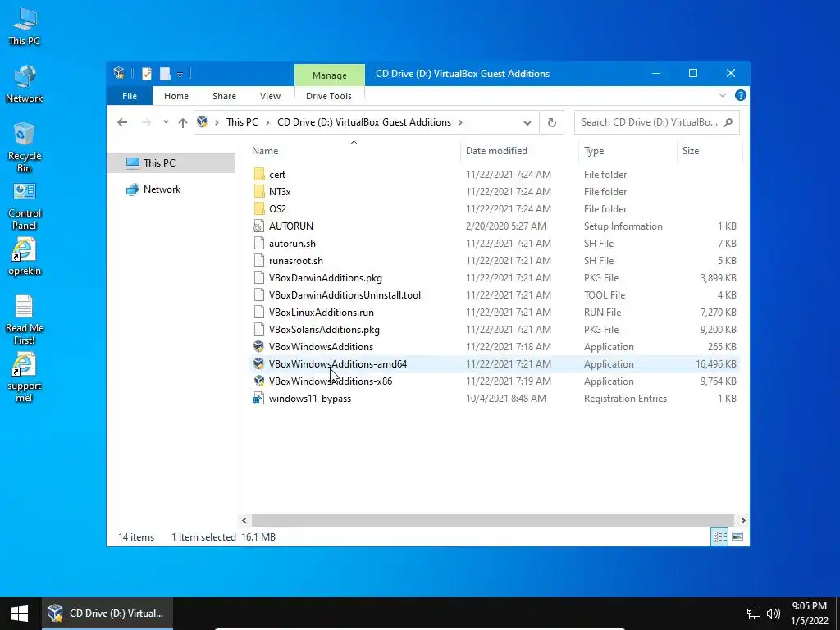Open the Recent locations dropdown arrow
The width and height of the screenshot is (840, 630).
click(x=166, y=122)
